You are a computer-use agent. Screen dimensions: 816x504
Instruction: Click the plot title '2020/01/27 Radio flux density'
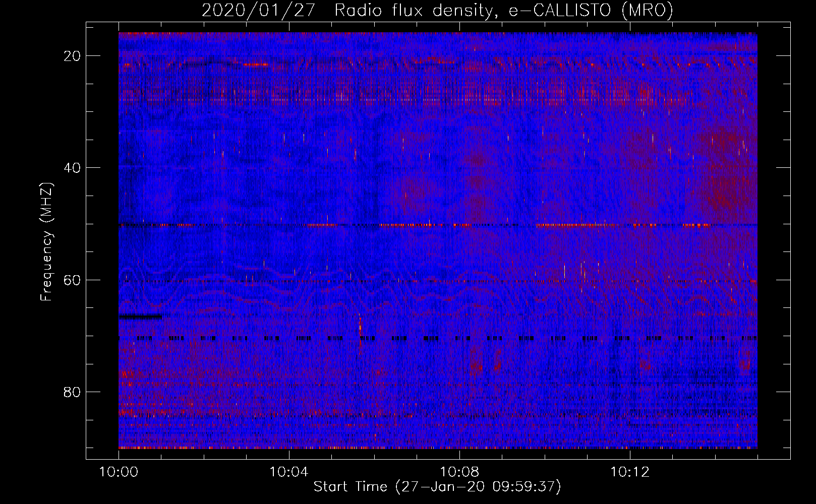[x=437, y=10]
